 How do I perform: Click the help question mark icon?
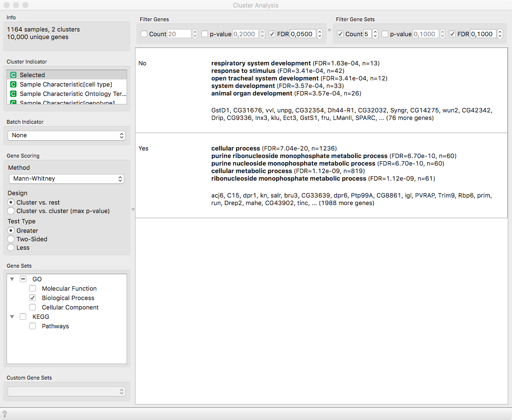click(x=5, y=414)
